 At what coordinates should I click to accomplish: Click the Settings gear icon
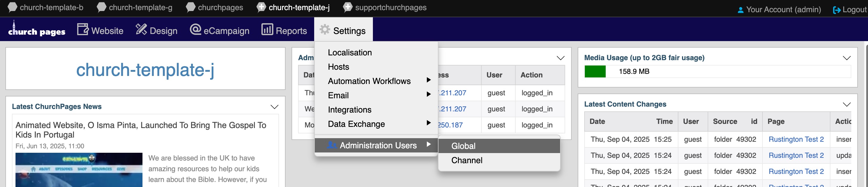coord(325,29)
